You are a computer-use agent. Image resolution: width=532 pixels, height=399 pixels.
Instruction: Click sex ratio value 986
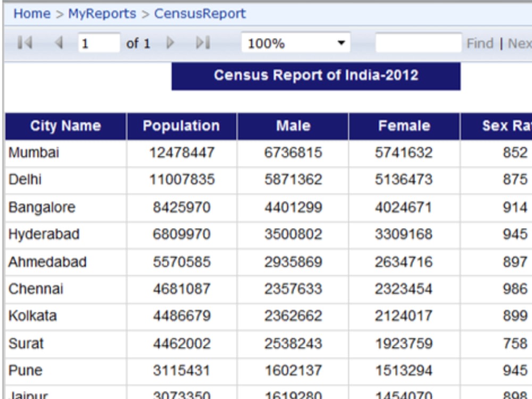pyautogui.click(x=515, y=289)
